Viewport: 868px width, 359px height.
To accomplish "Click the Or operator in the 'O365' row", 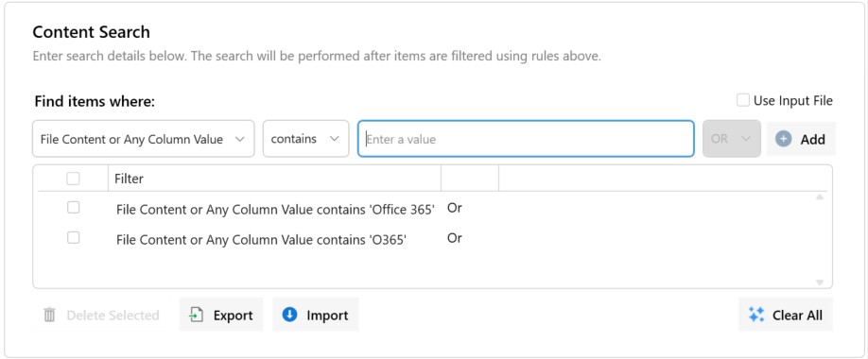I will (455, 238).
